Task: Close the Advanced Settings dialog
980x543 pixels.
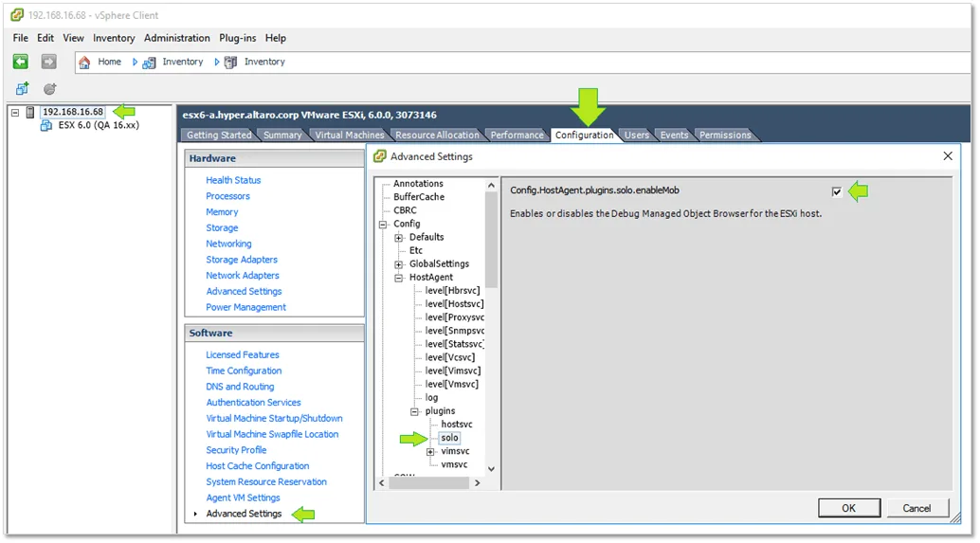Action: click(x=948, y=156)
